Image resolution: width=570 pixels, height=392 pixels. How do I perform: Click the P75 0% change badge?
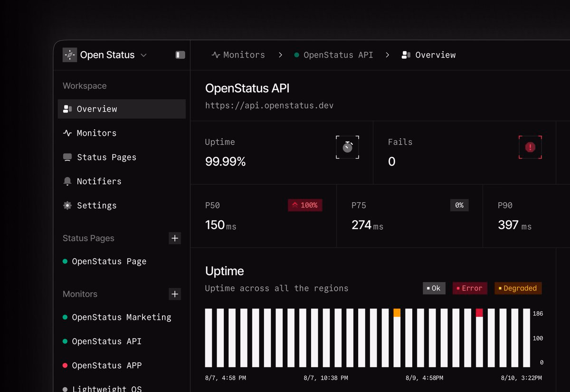[x=459, y=205]
